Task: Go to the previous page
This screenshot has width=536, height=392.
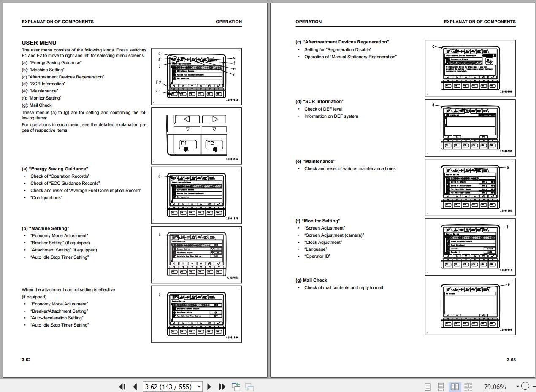Action: [x=135, y=387]
